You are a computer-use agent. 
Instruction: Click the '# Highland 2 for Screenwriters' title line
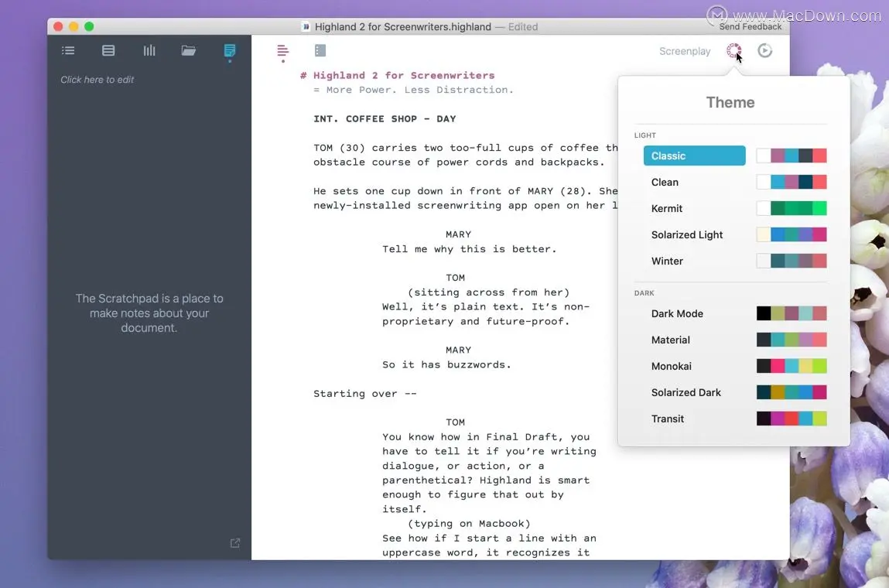[x=397, y=75]
